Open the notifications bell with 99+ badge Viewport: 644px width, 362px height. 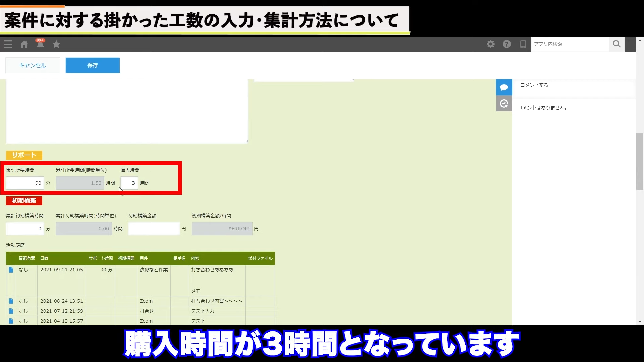click(x=40, y=44)
